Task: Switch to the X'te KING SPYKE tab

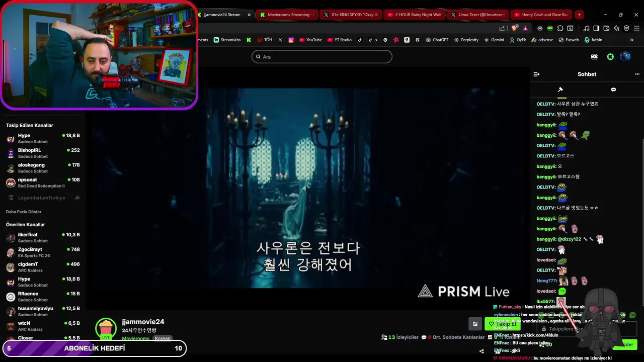Action: click(351, 15)
